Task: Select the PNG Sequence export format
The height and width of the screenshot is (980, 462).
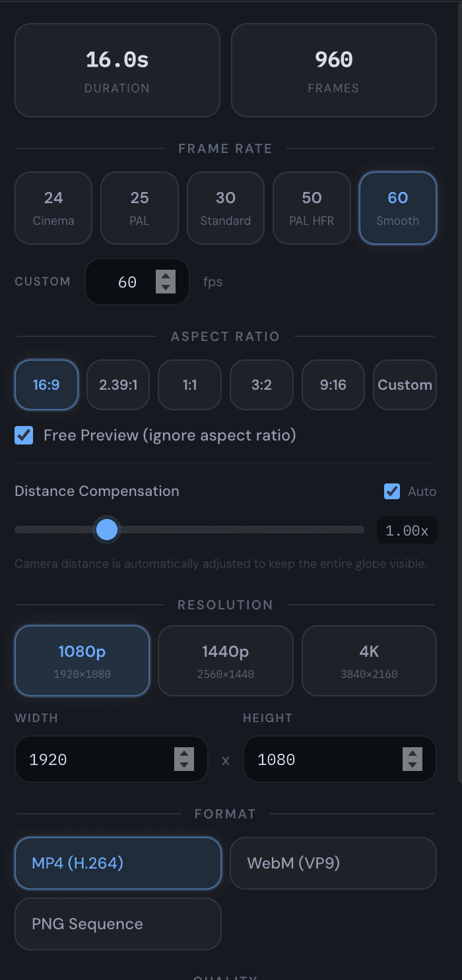Action: point(117,924)
